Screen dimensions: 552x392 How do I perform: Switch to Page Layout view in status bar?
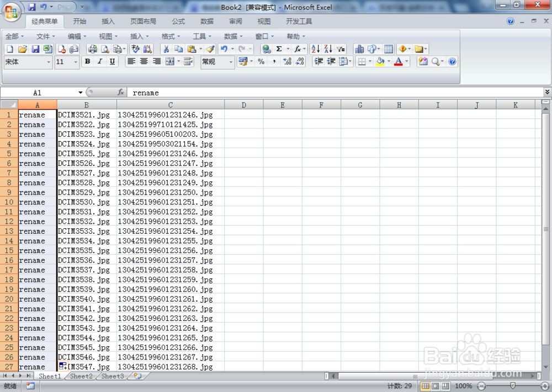436,386
